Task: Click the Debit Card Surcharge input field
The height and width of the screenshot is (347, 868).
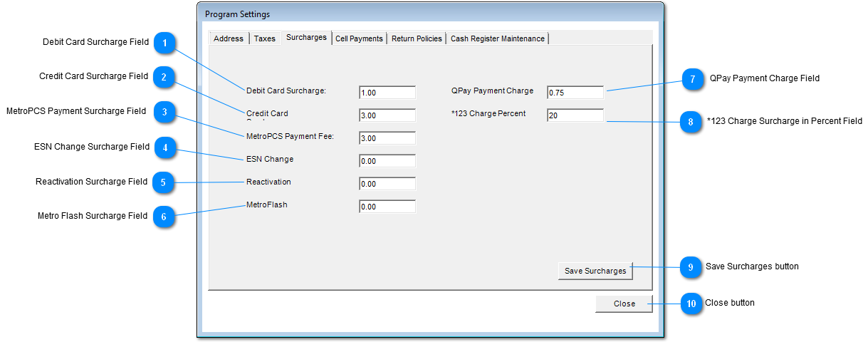Action: coord(387,93)
